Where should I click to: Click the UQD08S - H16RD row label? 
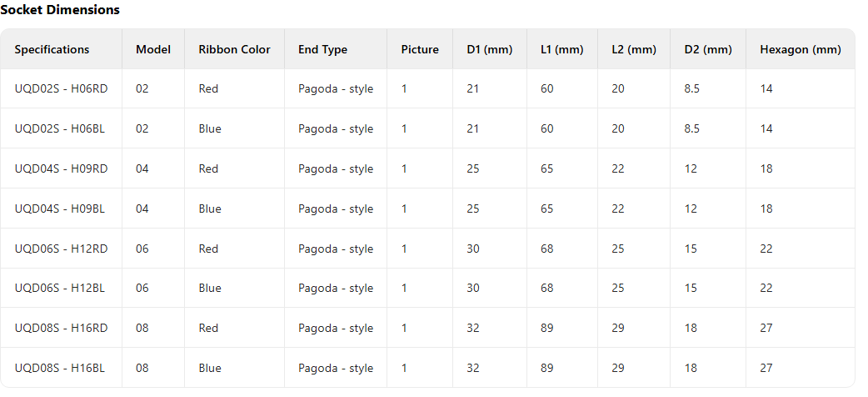tap(61, 328)
